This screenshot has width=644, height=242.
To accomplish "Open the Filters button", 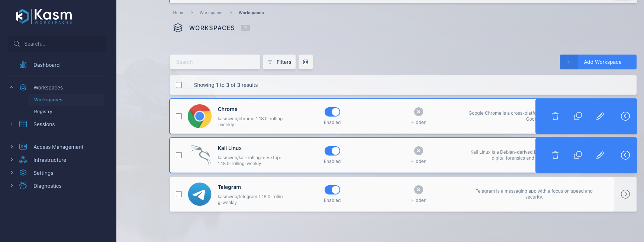I will [x=279, y=62].
